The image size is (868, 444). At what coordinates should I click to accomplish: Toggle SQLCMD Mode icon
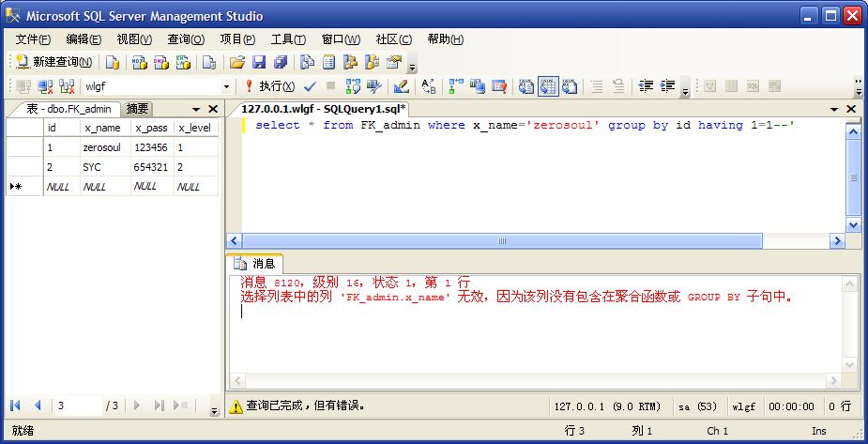(x=499, y=86)
